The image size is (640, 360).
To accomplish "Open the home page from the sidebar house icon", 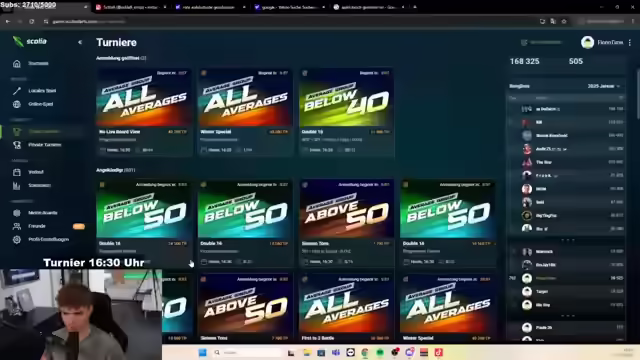I will click(17, 63).
